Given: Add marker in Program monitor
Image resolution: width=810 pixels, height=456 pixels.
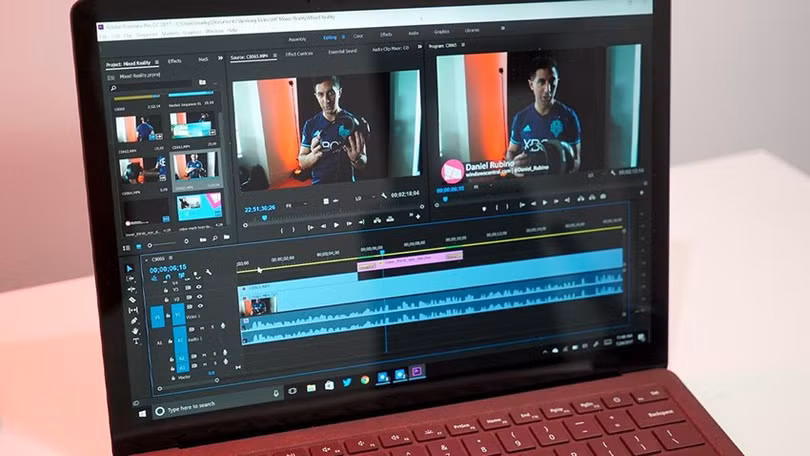Looking at the screenshot, I should (484, 209).
